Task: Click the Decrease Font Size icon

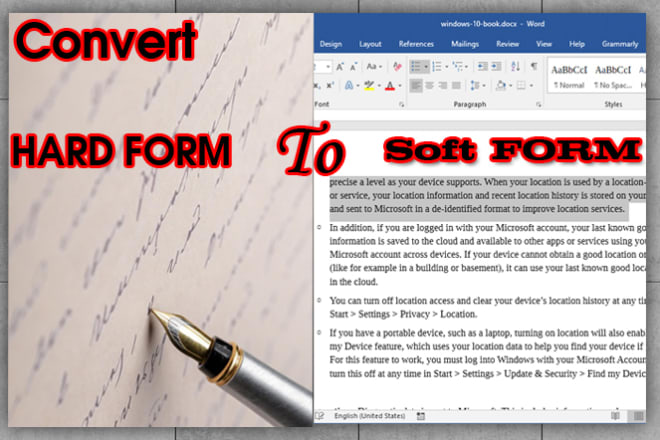Action: pos(354,67)
